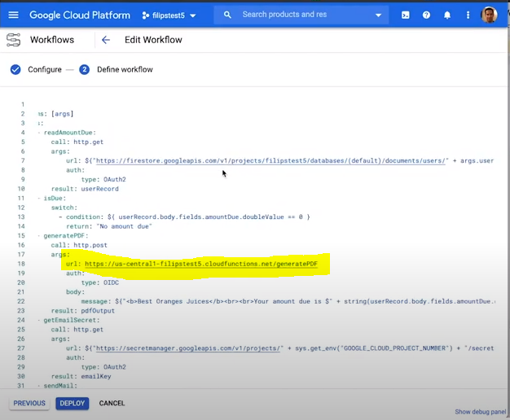The image size is (510, 420).
Task: Click the 'switch:' line
Action: click(64, 208)
